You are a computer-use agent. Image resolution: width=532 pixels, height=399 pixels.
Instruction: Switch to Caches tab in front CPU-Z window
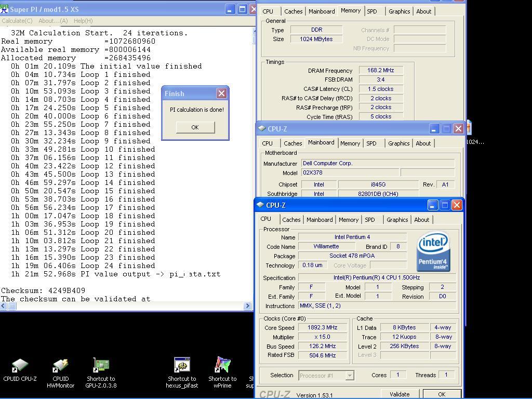pos(291,220)
